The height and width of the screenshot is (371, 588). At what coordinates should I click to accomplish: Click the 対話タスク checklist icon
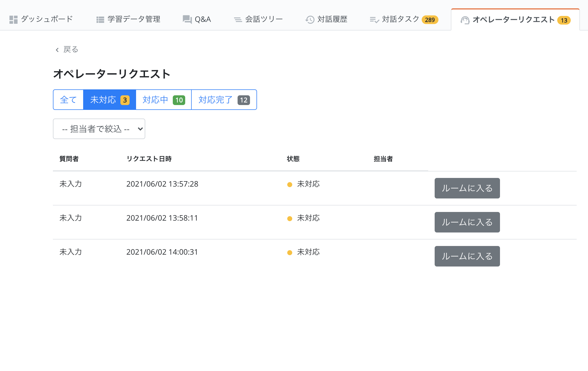point(374,19)
